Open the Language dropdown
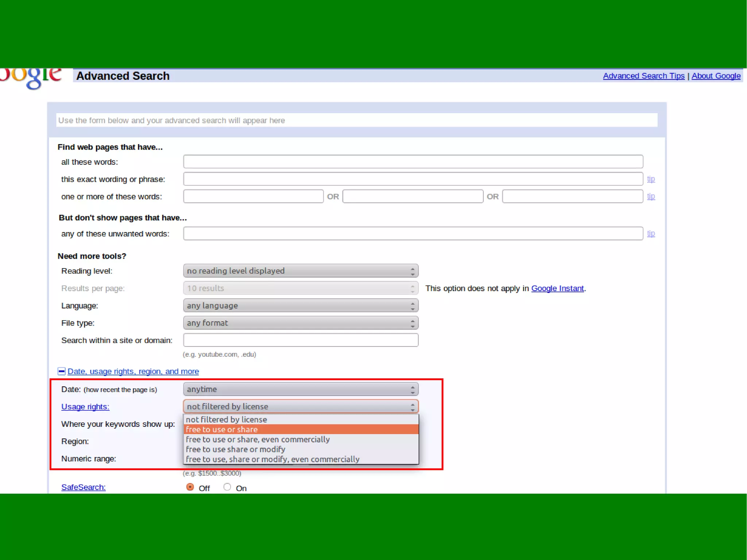The width and height of the screenshot is (747, 560). [x=301, y=306]
